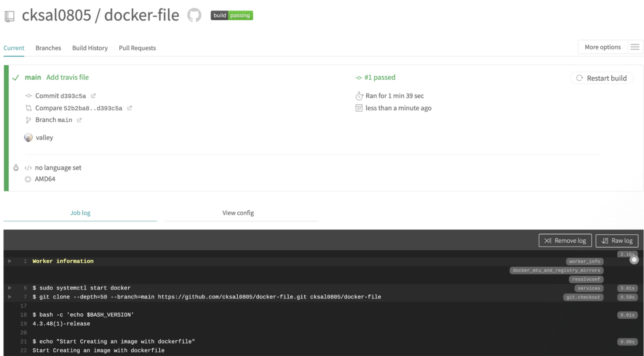Click the Restart build button
Screen dimensions: 644x356
601,78
